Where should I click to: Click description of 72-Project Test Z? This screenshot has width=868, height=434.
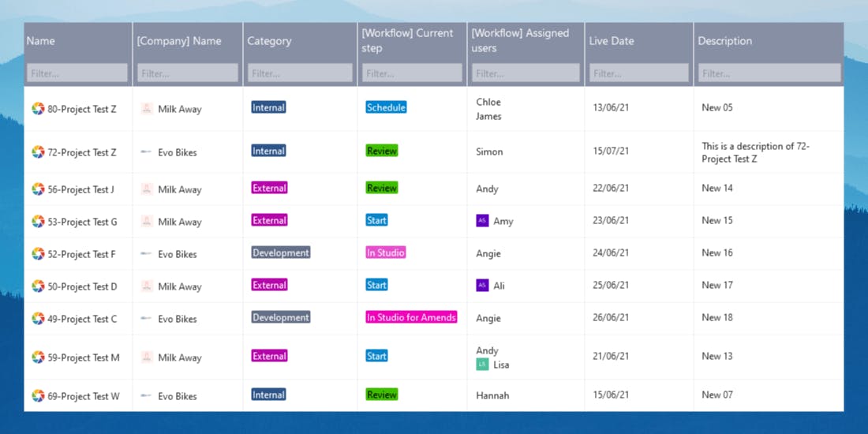pyautogui.click(x=756, y=152)
